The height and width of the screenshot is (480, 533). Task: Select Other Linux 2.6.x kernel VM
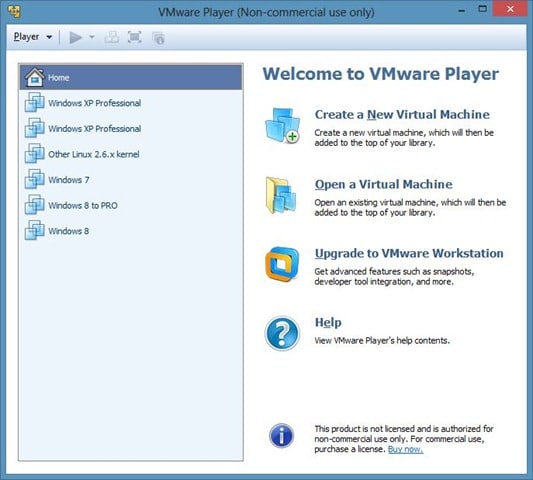[131, 154]
